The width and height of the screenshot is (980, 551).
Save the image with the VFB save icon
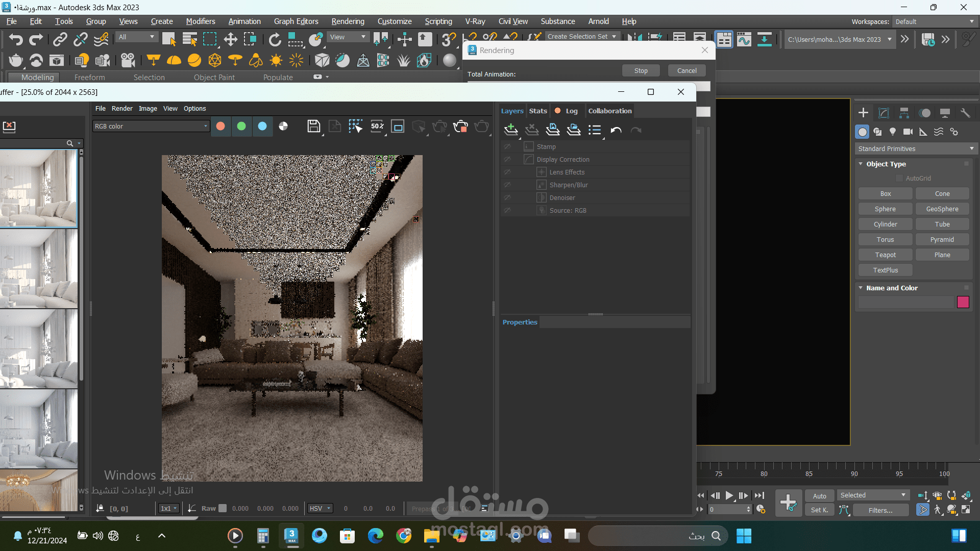pyautogui.click(x=313, y=126)
